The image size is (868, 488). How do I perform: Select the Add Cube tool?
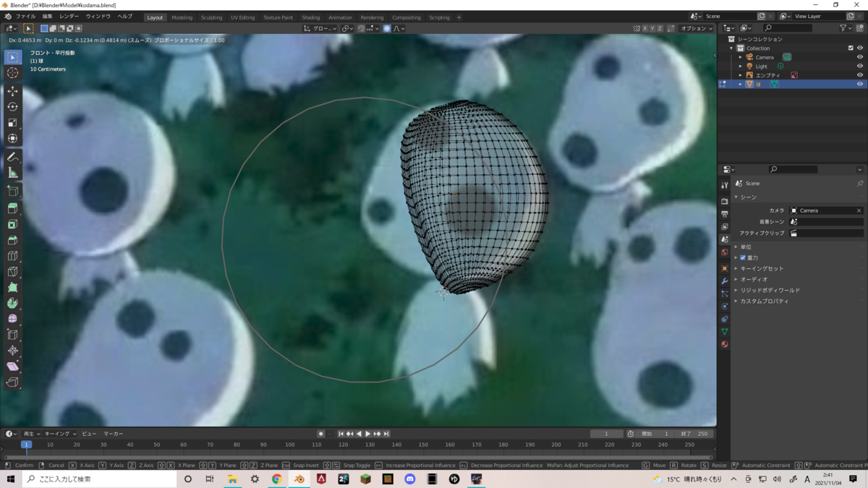12,191
